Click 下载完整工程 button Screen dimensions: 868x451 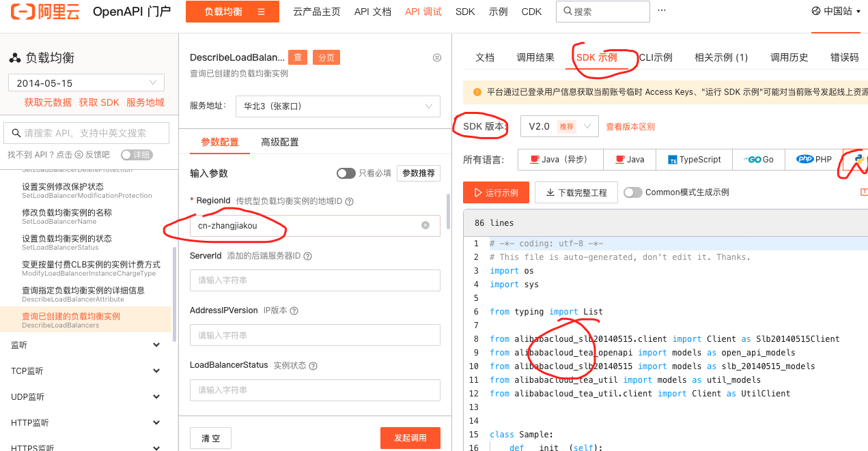(576, 192)
